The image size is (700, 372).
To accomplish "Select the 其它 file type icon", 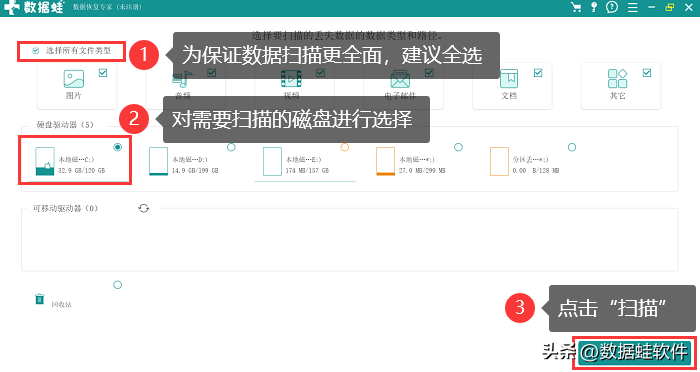I will click(617, 79).
